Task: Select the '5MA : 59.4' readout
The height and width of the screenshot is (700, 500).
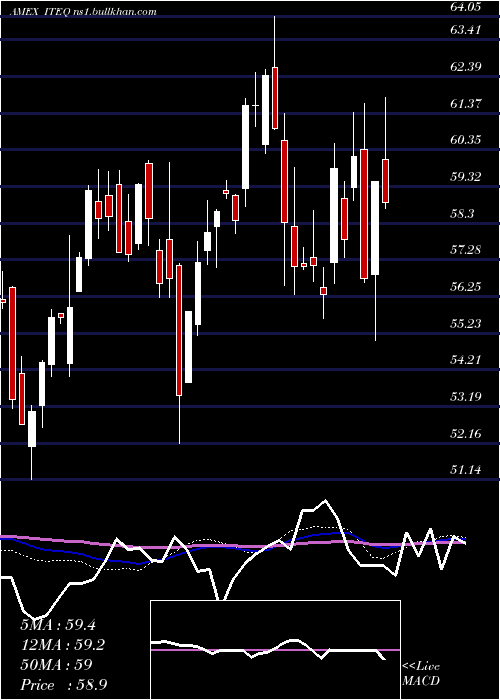Action: point(58,625)
